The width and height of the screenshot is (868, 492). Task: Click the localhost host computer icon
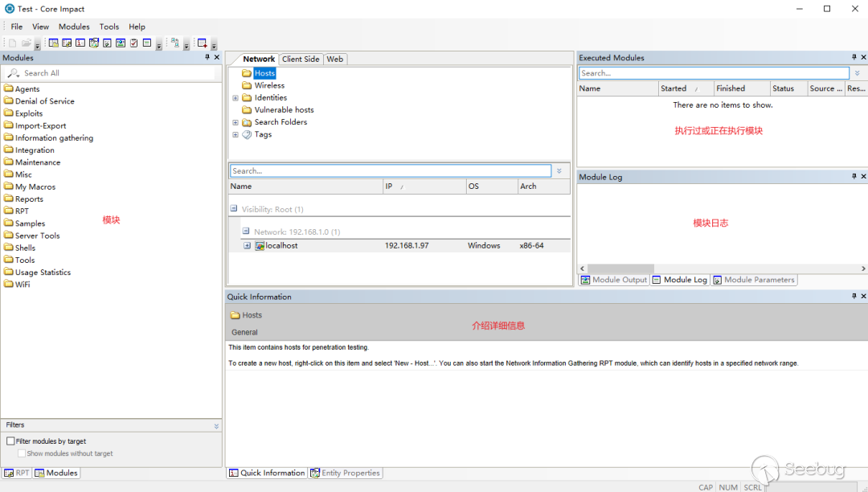point(260,246)
